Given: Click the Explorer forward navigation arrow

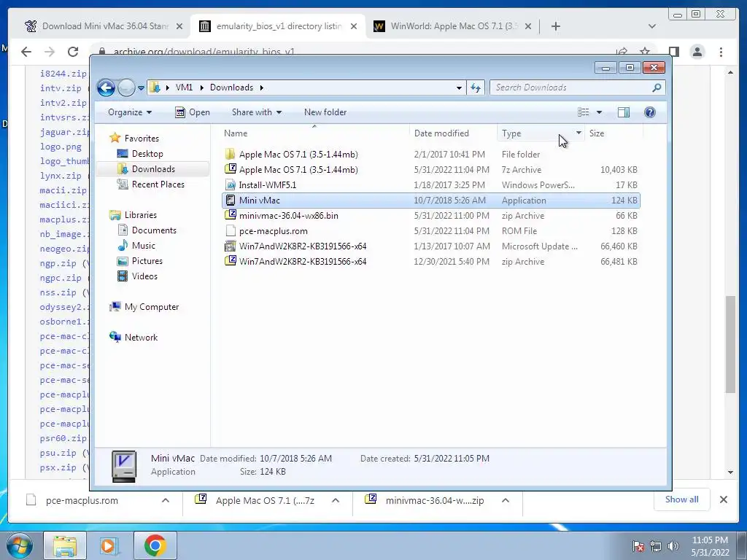Looking at the screenshot, I should click(x=126, y=87).
